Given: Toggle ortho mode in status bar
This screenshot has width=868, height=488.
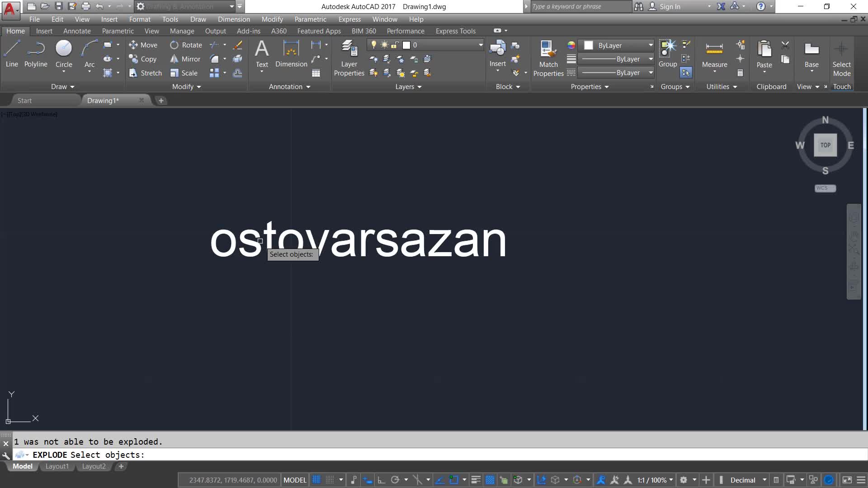Looking at the screenshot, I should [381, 480].
